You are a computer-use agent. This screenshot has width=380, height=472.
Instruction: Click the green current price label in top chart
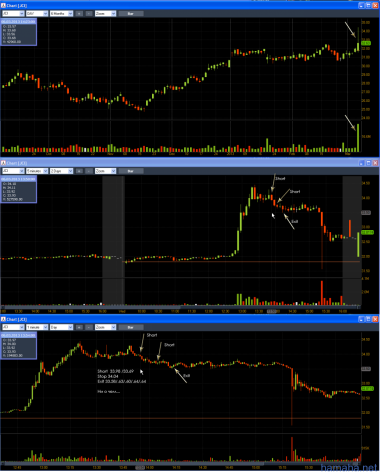point(366,43)
